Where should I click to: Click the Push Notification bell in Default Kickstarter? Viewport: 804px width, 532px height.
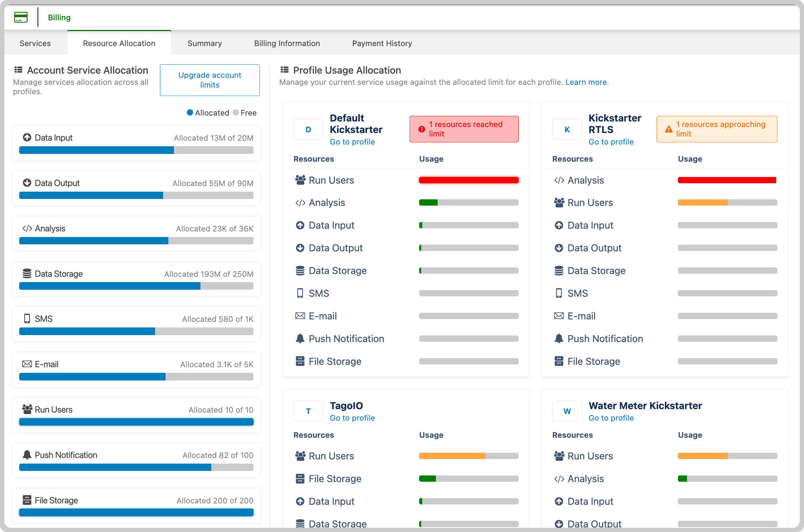pyautogui.click(x=300, y=339)
